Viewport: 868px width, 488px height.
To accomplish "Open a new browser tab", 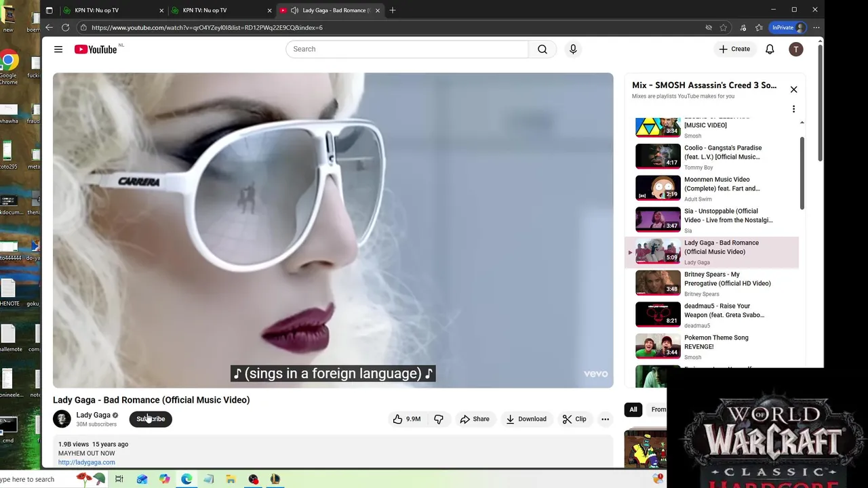I will [393, 10].
